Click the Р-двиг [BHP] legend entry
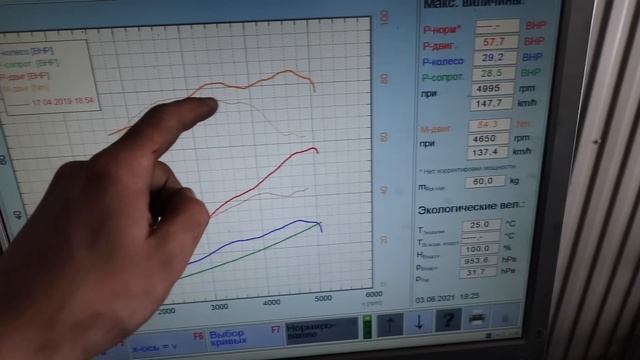 24,76
